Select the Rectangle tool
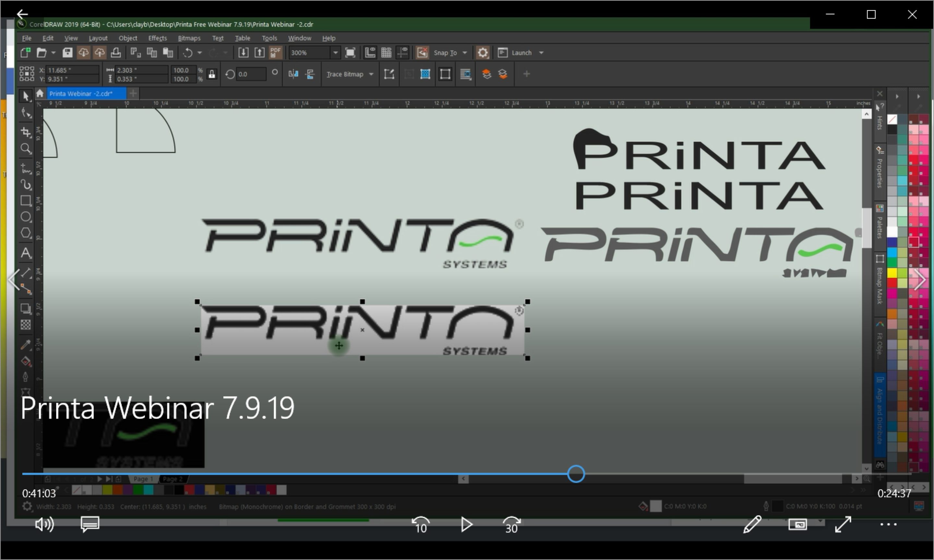The image size is (934, 560). (x=26, y=200)
